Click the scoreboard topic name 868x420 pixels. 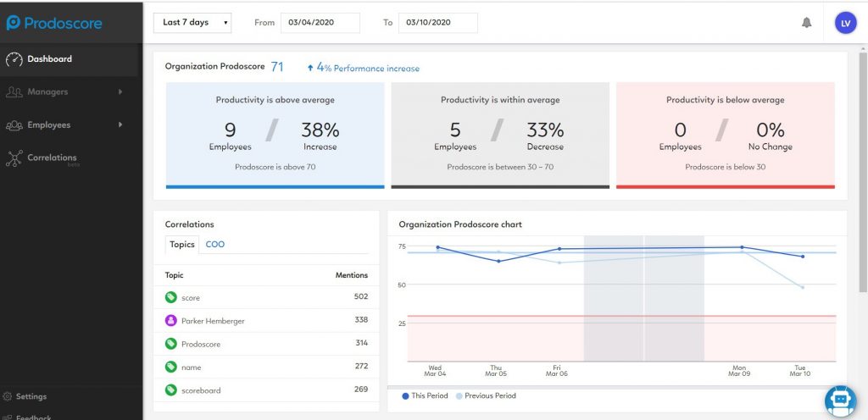(x=201, y=390)
